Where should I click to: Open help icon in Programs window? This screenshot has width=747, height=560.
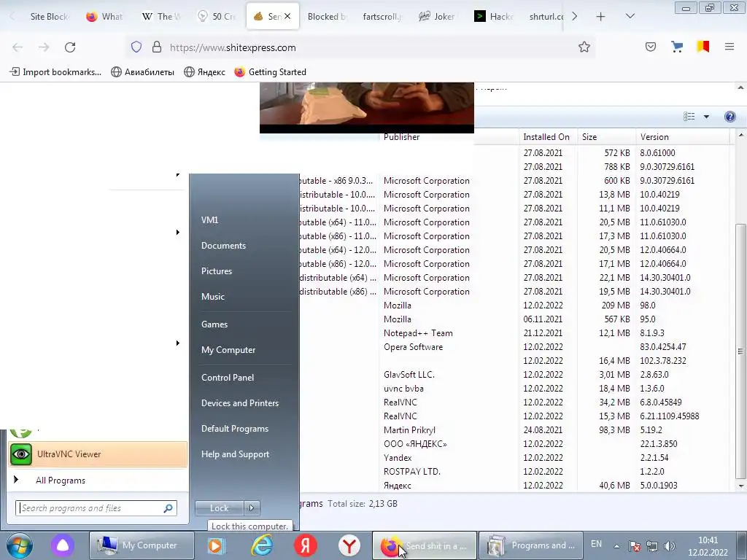point(729,117)
